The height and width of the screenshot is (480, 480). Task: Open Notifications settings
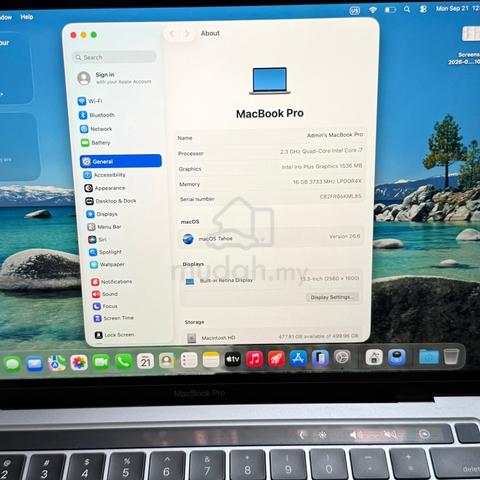coord(112,282)
